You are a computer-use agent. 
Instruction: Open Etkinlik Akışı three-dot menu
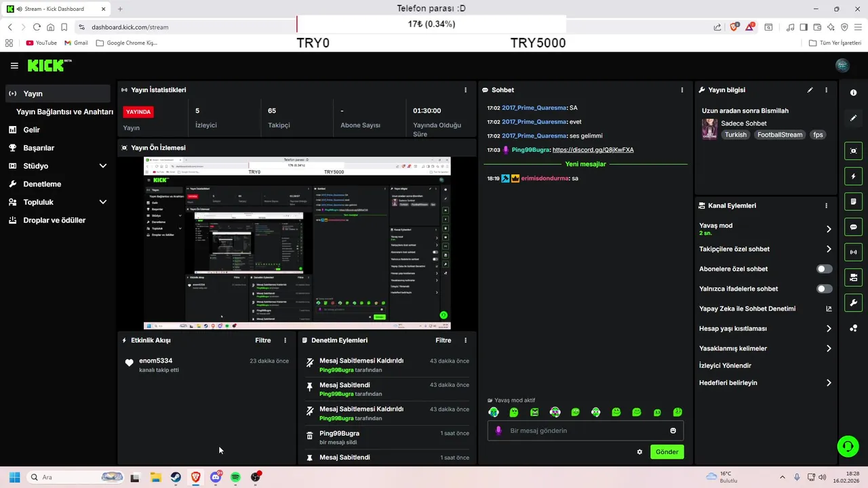point(285,340)
